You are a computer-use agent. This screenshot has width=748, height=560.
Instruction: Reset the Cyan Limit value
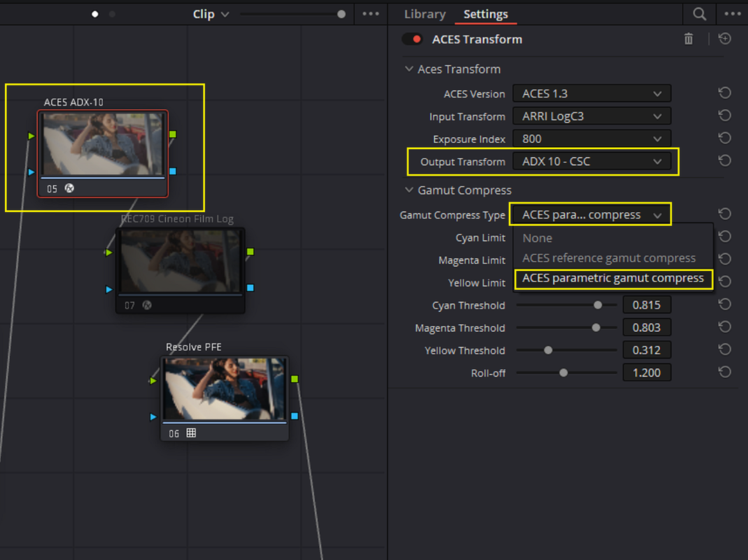point(725,237)
